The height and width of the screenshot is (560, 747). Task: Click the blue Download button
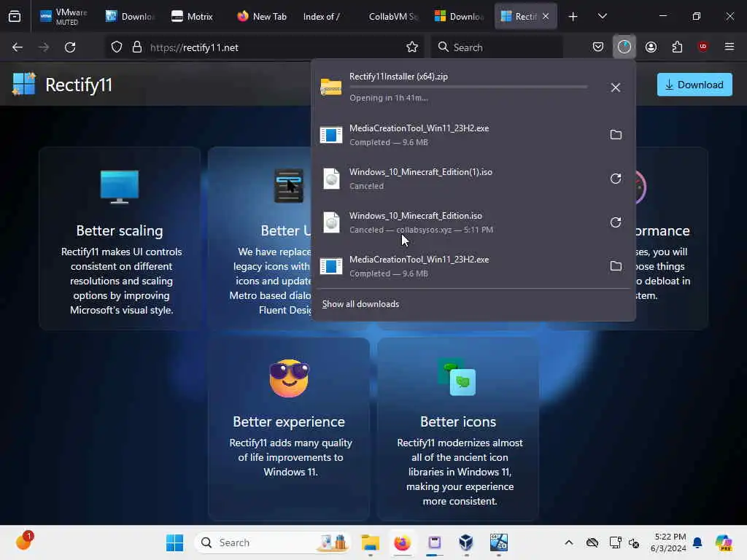point(694,85)
